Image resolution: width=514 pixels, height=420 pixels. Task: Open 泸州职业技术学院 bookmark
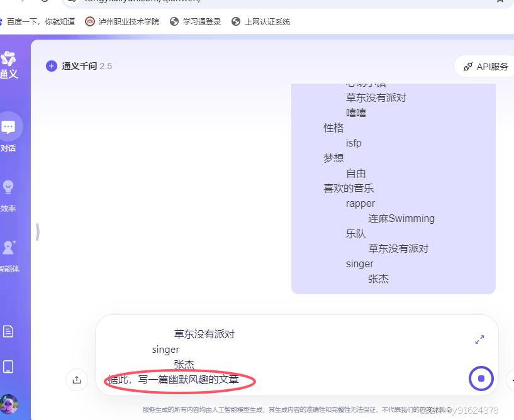tap(122, 21)
